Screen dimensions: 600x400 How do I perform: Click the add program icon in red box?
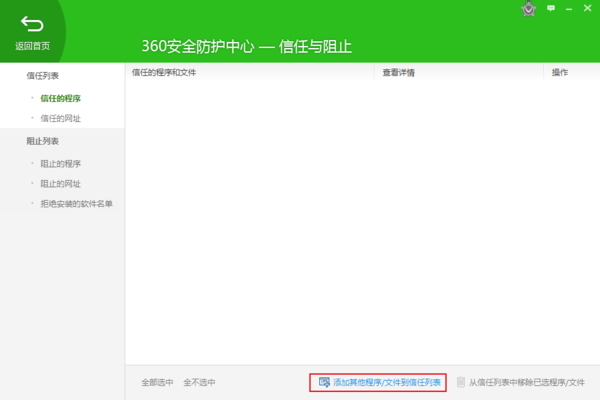click(324, 382)
